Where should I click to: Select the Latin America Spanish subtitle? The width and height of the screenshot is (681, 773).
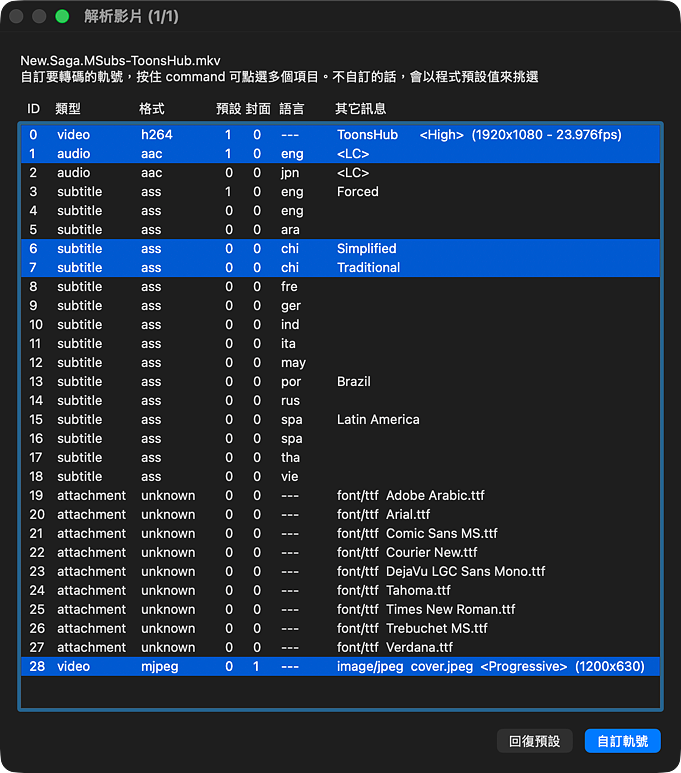[340, 420]
